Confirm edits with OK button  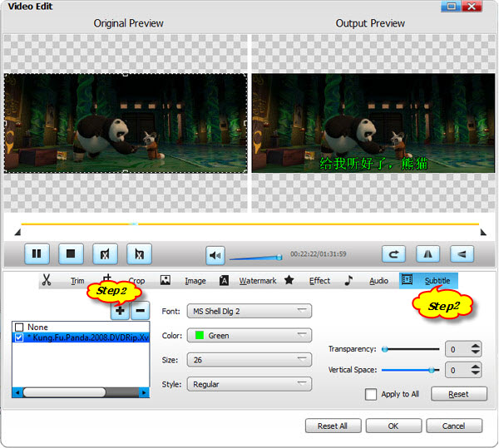[393, 426]
